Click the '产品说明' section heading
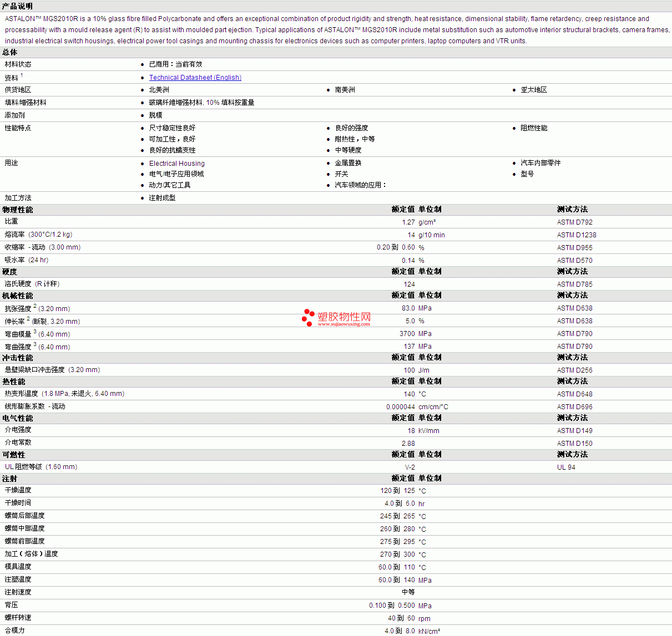Image resolution: width=672 pixels, height=636 pixels. (17, 6)
